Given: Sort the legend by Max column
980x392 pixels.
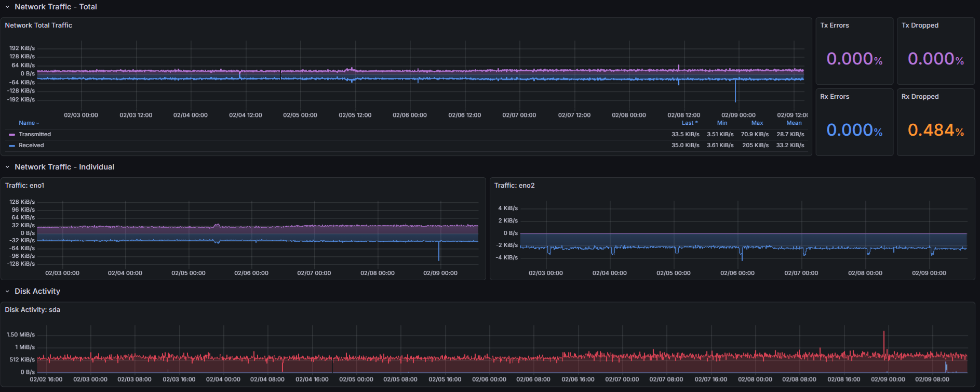Looking at the screenshot, I should point(757,123).
